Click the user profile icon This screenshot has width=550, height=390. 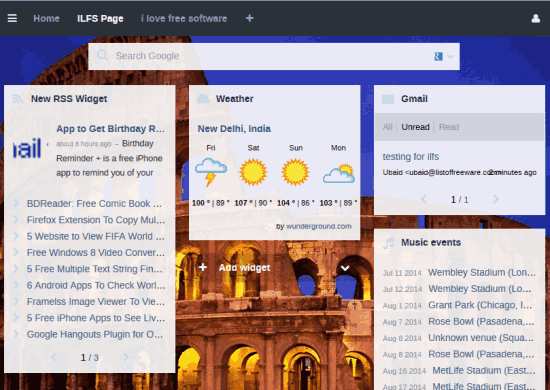pyautogui.click(x=536, y=18)
